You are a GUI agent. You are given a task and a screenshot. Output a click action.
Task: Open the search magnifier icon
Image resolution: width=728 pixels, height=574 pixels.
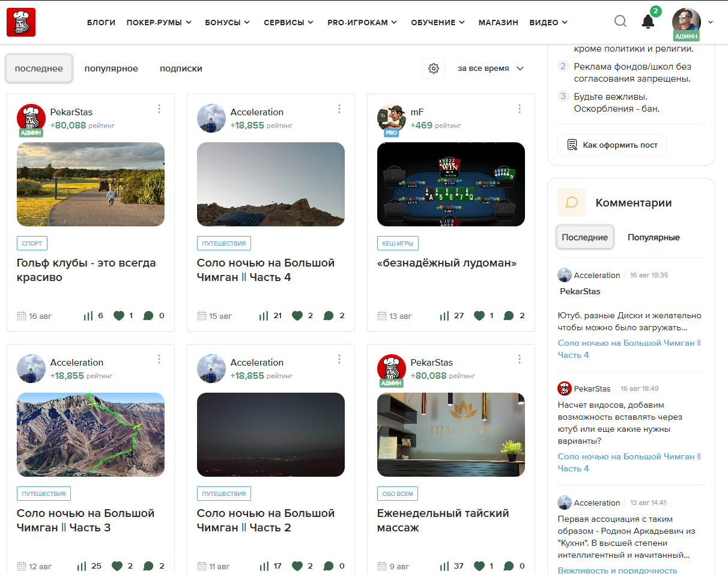[x=620, y=22]
